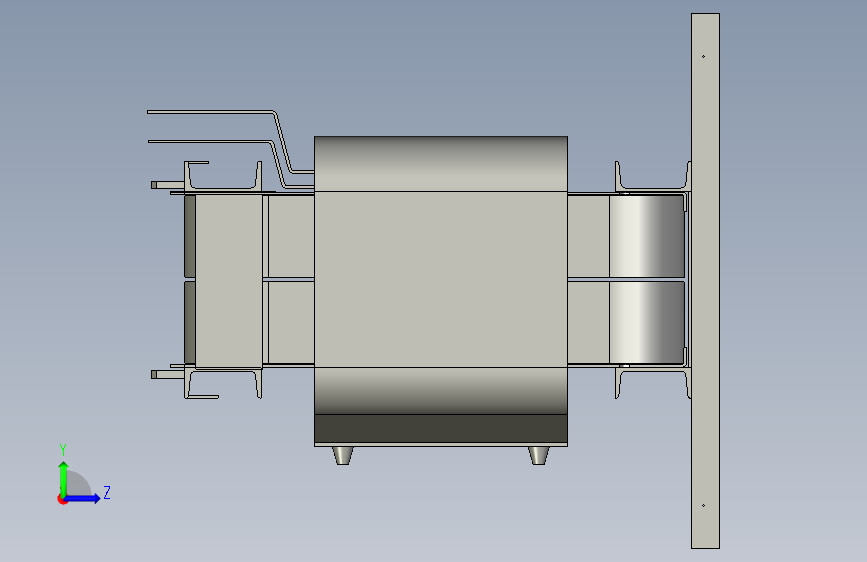
Task: Select the lower shaded cylinder near the plate
Action: [x=647, y=322]
